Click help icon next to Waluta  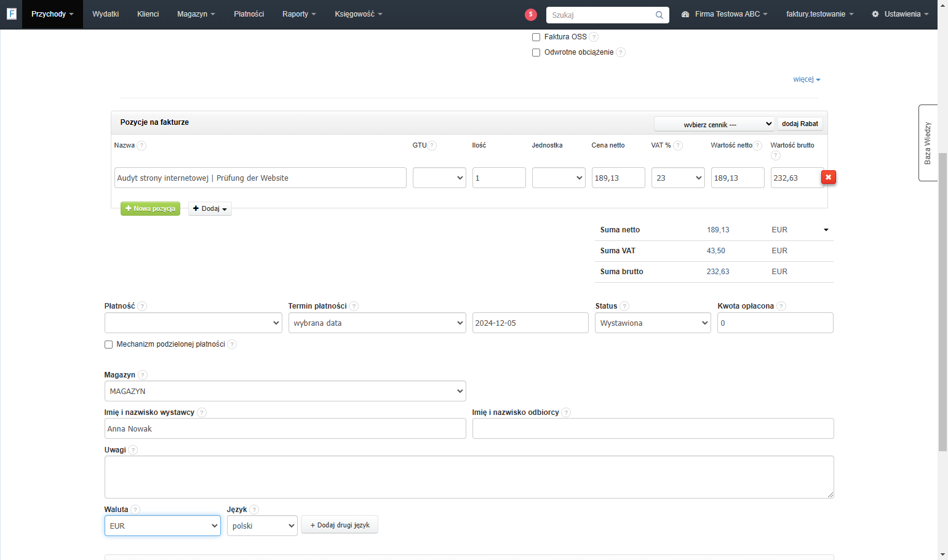coord(135,510)
